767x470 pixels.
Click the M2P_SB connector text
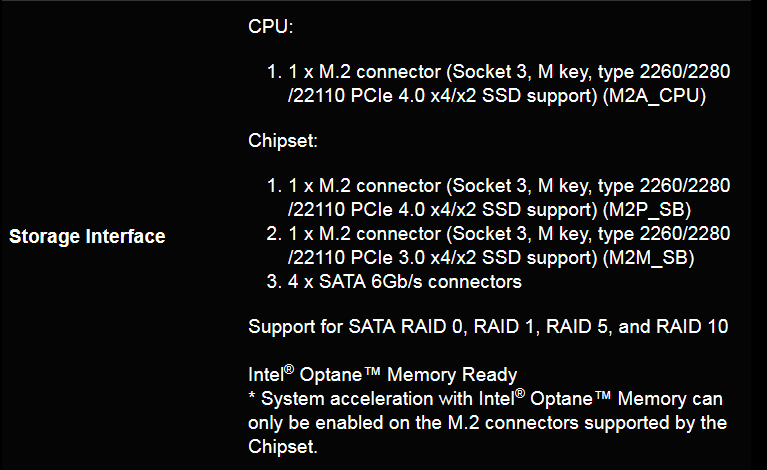pyautogui.click(x=647, y=210)
